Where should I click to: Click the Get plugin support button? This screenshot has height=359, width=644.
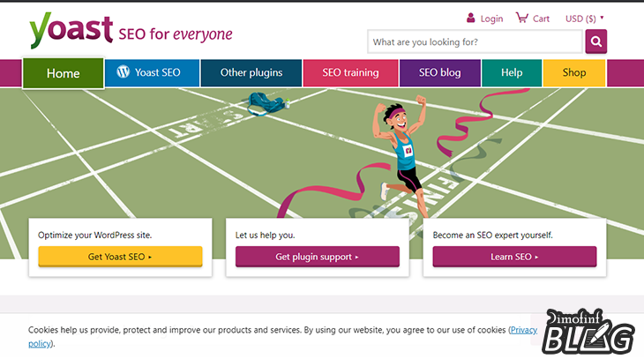click(x=318, y=257)
